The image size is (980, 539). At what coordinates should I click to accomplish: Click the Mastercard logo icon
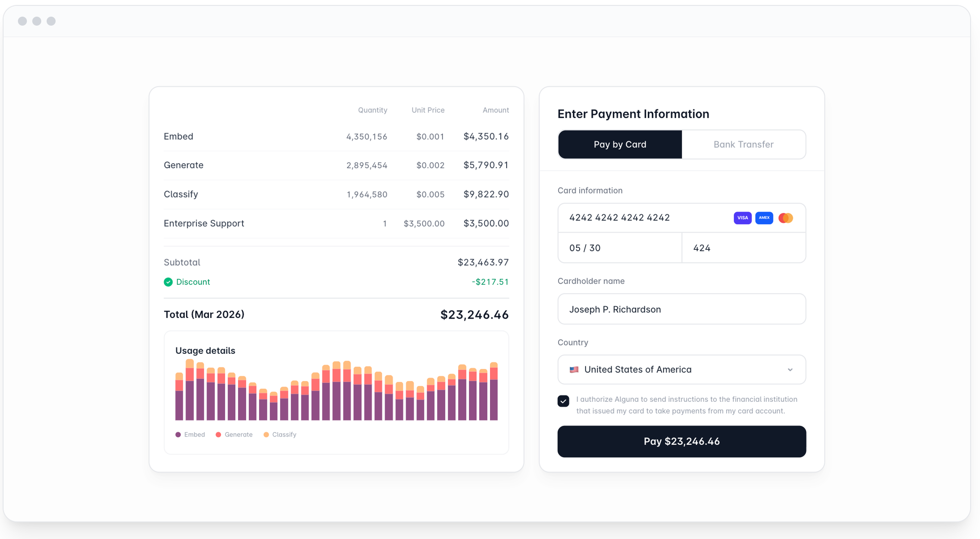click(785, 218)
